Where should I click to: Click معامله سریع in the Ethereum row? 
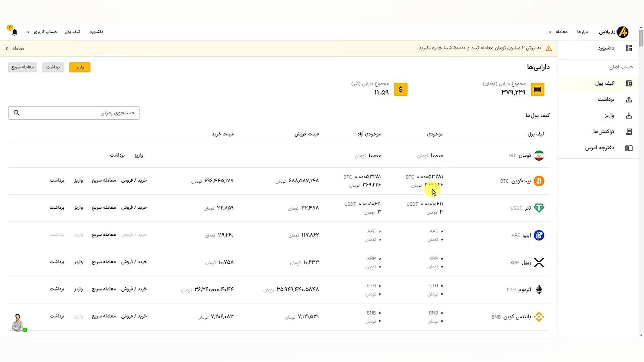coord(104,289)
